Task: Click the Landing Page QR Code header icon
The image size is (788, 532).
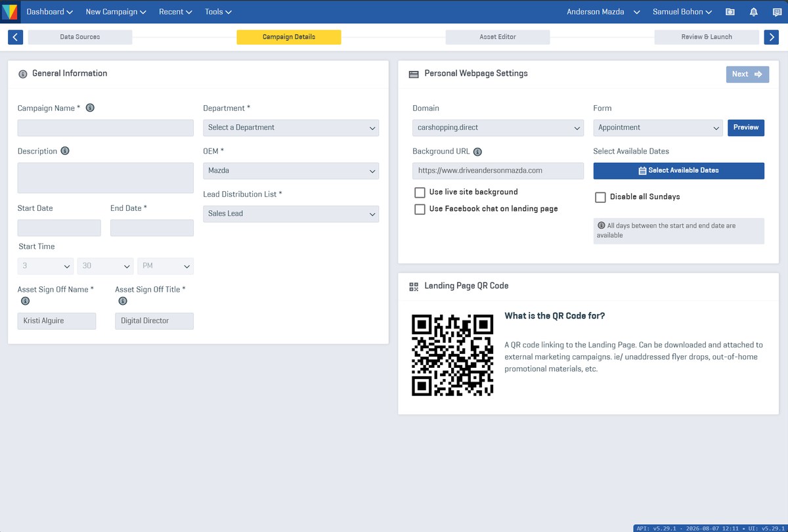Action: pyautogui.click(x=414, y=286)
